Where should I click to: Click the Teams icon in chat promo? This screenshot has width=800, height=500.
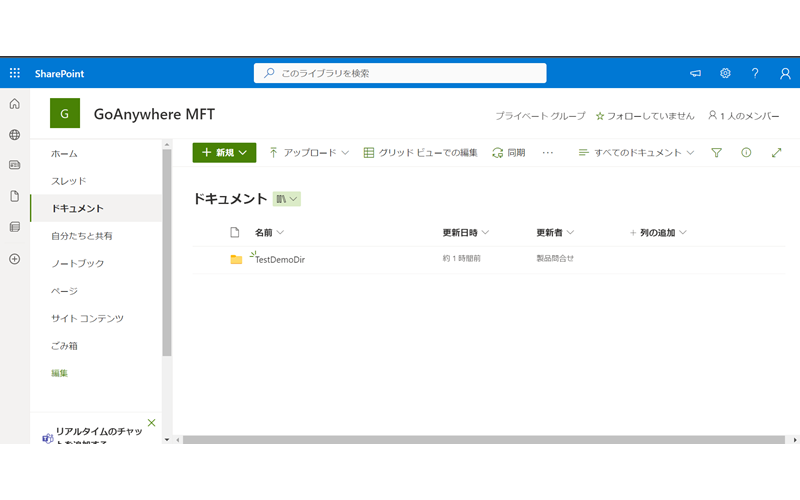[48, 438]
